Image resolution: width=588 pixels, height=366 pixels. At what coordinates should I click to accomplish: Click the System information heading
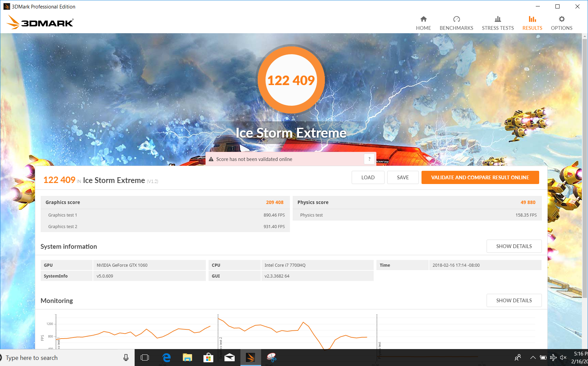click(x=69, y=246)
